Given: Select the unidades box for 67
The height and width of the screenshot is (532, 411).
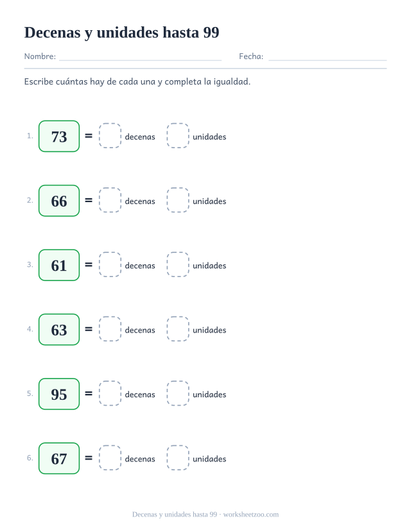Looking at the screenshot, I should (x=178, y=458).
